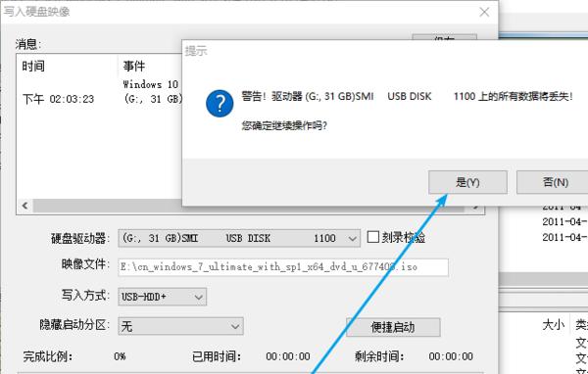Click the 映像文件 path field
Viewport: 588px width, 374px height.
(283, 267)
